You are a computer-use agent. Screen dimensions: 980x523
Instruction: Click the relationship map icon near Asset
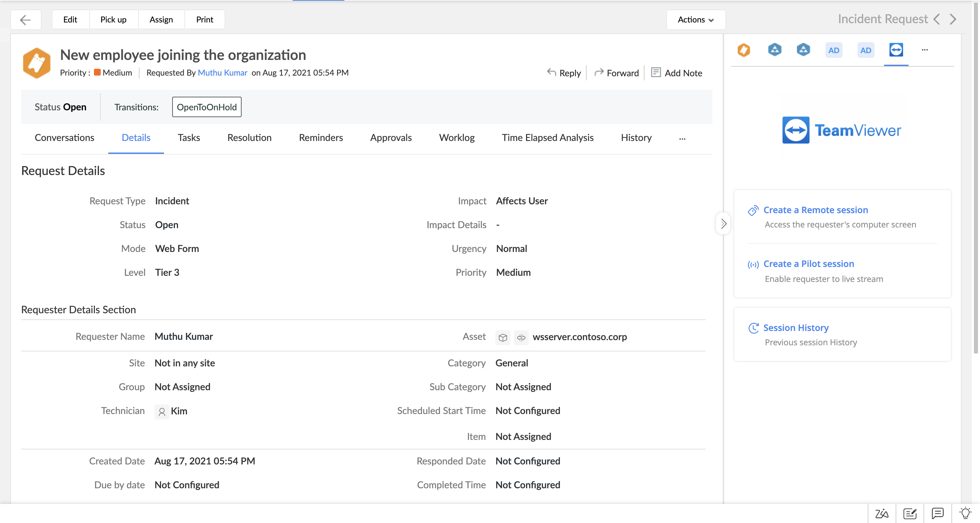(521, 337)
